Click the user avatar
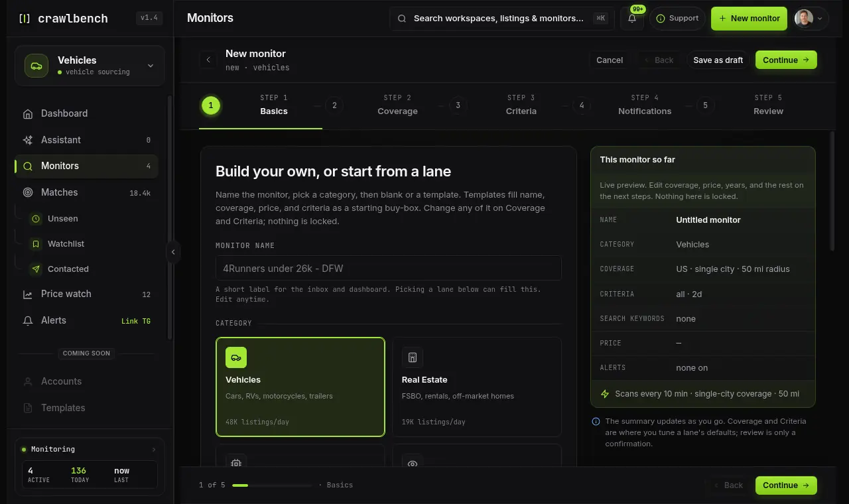 (804, 19)
